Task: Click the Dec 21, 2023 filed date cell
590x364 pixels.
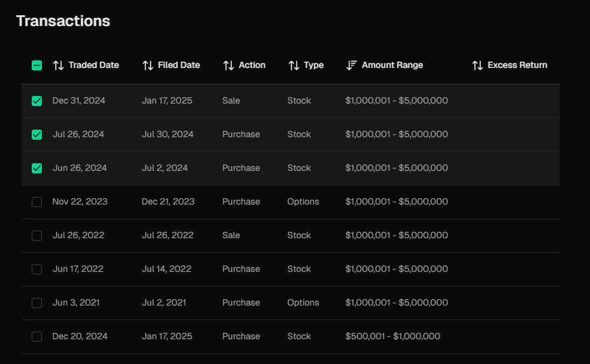Action: (168, 202)
